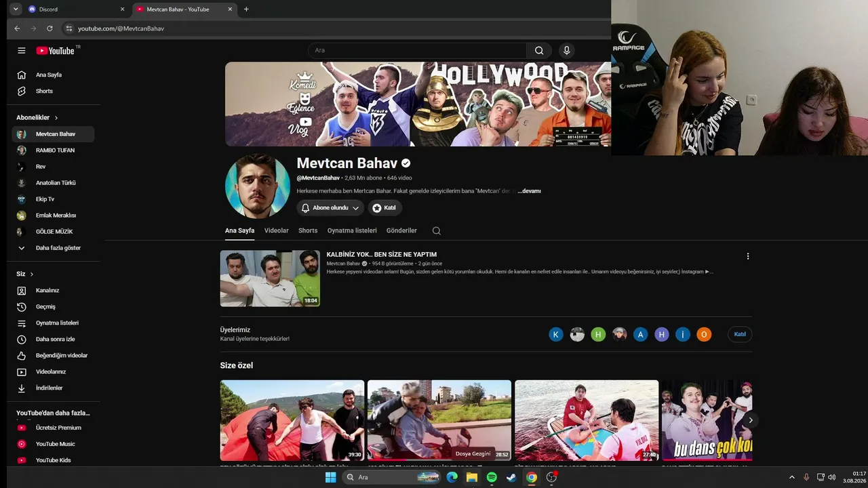Open Steam from taskbar
This screenshot has height=488, width=868.
[511, 477]
